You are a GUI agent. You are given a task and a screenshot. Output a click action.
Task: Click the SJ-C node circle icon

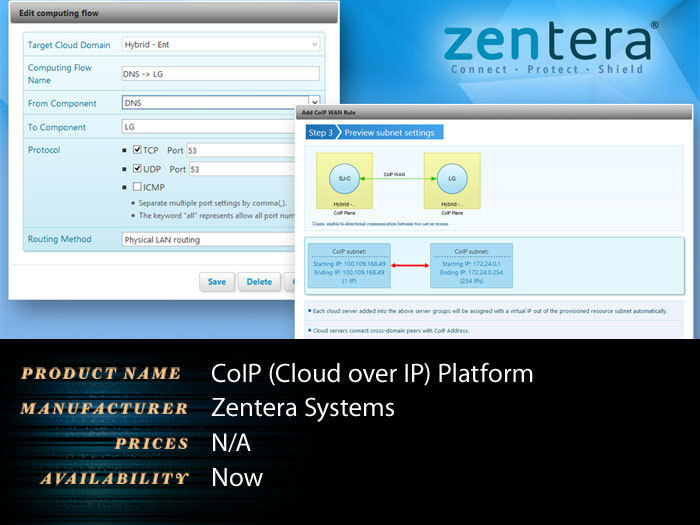point(344,179)
